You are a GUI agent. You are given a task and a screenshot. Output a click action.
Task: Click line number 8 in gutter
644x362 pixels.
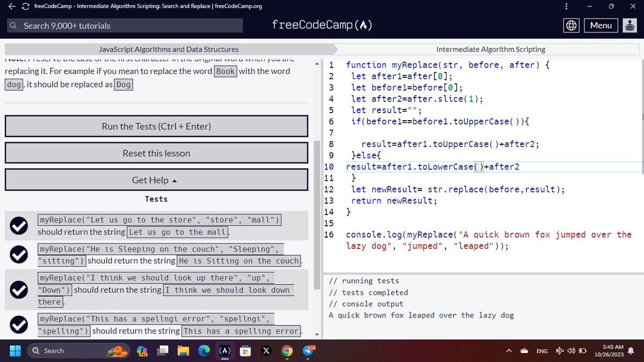[331, 144]
